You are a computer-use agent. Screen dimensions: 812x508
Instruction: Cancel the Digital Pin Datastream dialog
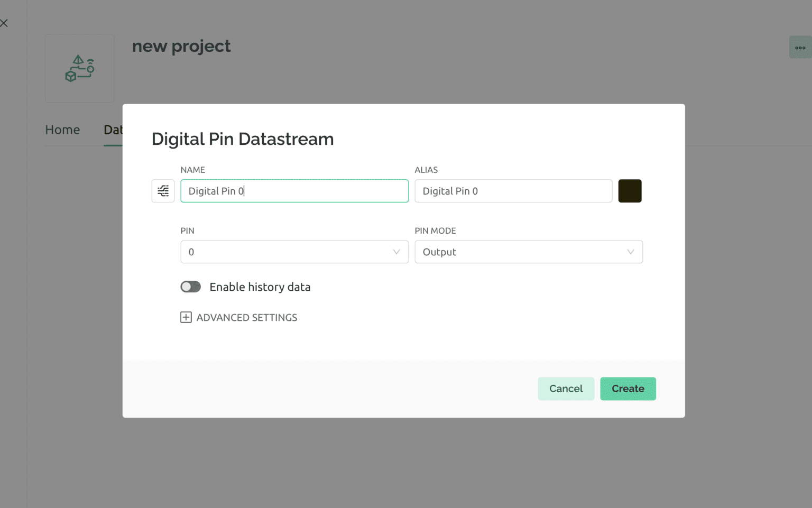[566, 389]
